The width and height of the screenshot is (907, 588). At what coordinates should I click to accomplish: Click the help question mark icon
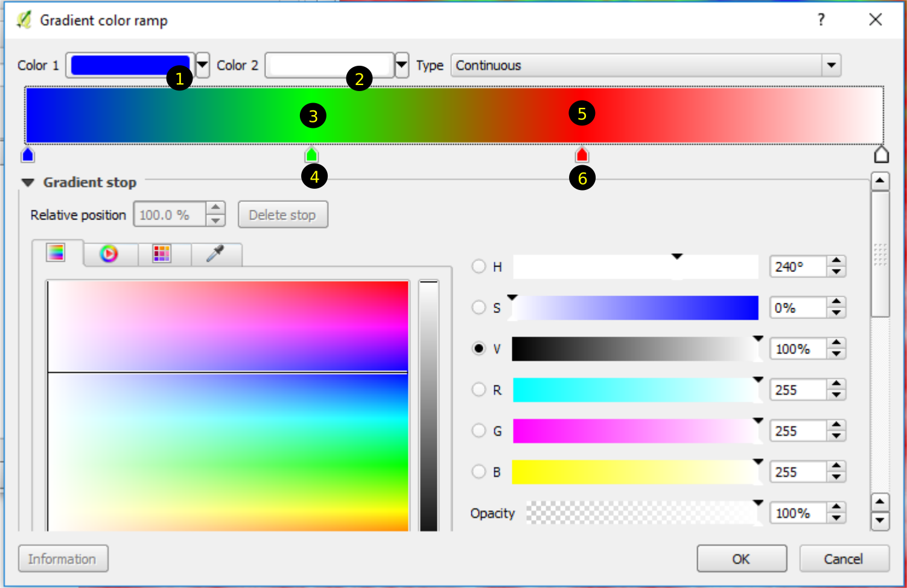click(821, 20)
